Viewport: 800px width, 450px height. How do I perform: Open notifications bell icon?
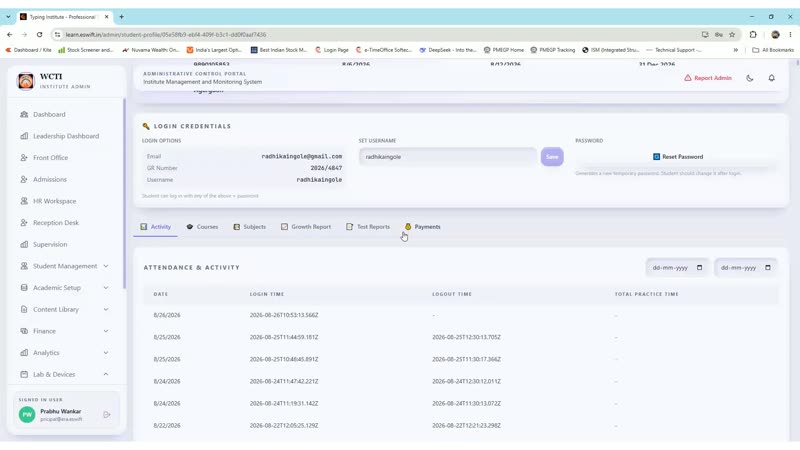tap(771, 78)
